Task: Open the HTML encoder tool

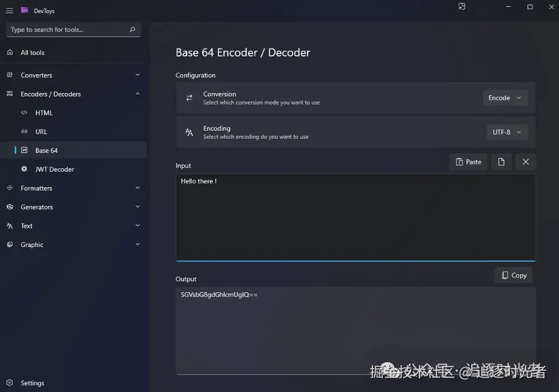Action: tap(44, 113)
